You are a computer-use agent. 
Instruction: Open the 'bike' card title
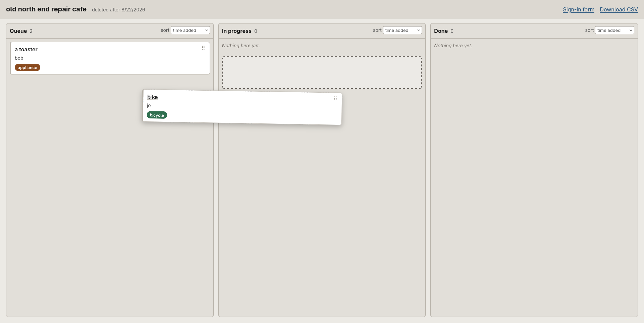[x=152, y=97]
